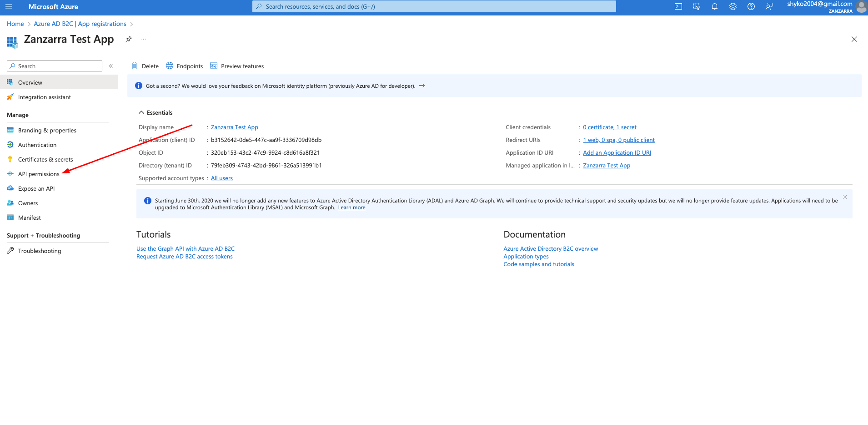The image size is (868, 425).
Task: Click the Manifest icon
Action: point(10,218)
